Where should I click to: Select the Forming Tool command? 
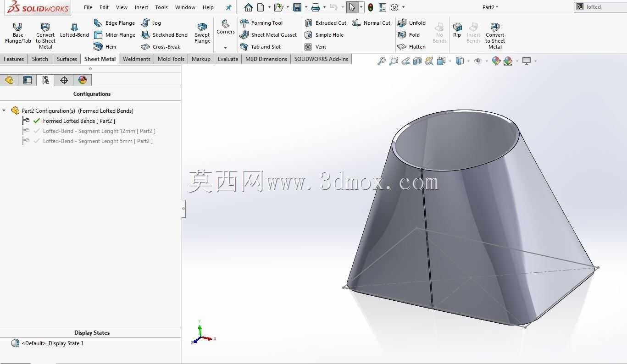261,23
